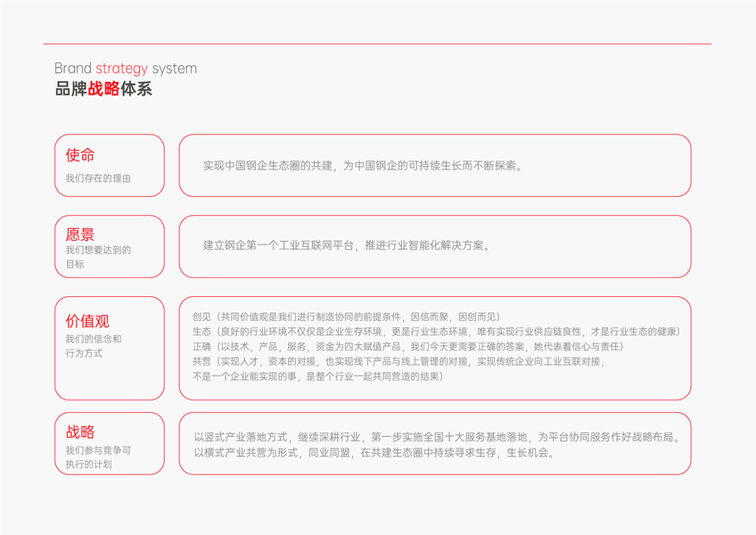Click the 正确 values line
The height and width of the screenshot is (535, 756).
[x=408, y=347]
